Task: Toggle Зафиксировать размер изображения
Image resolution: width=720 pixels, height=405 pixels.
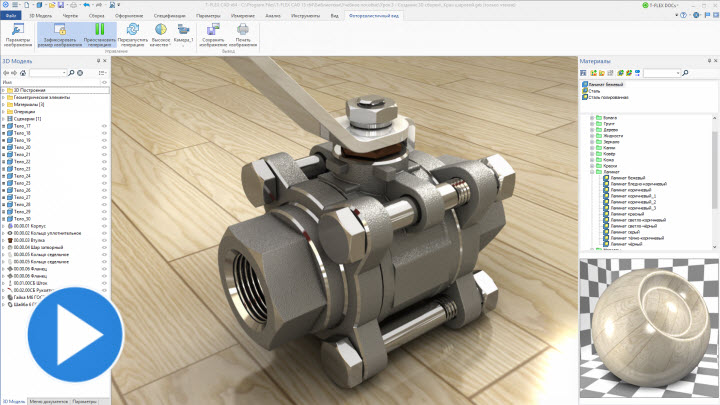Action: click(x=60, y=35)
